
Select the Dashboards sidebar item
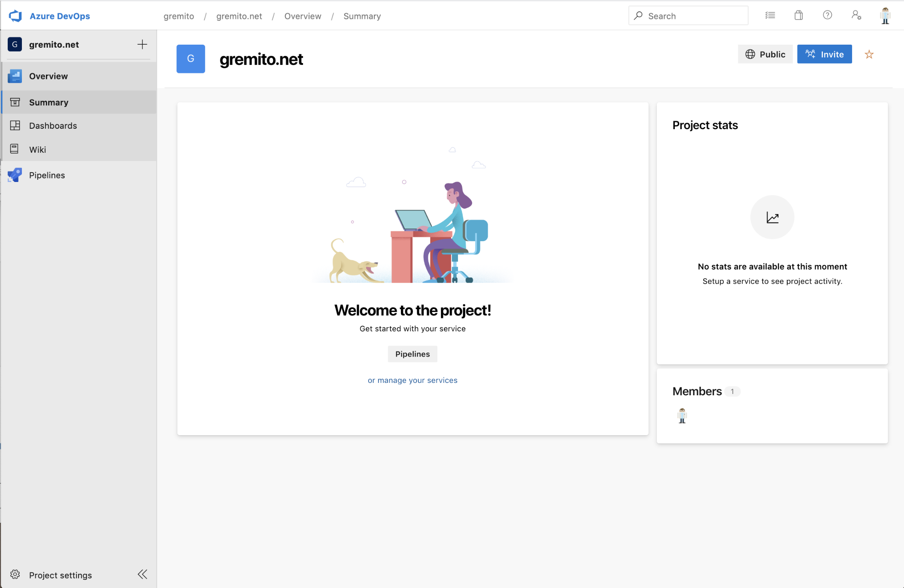tap(53, 126)
